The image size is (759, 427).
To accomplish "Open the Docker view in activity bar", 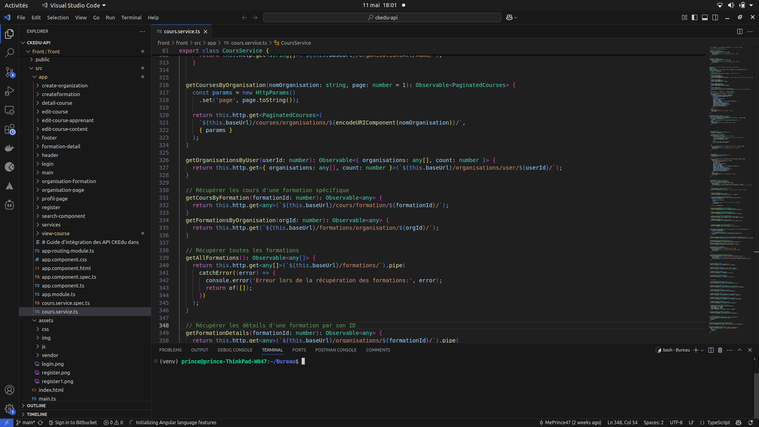I will (x=10, y=148).
